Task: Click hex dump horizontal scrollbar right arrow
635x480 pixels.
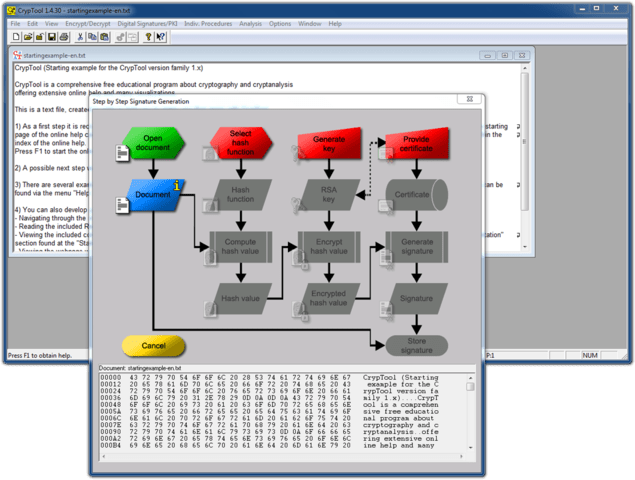Action: tap(461, 457)
